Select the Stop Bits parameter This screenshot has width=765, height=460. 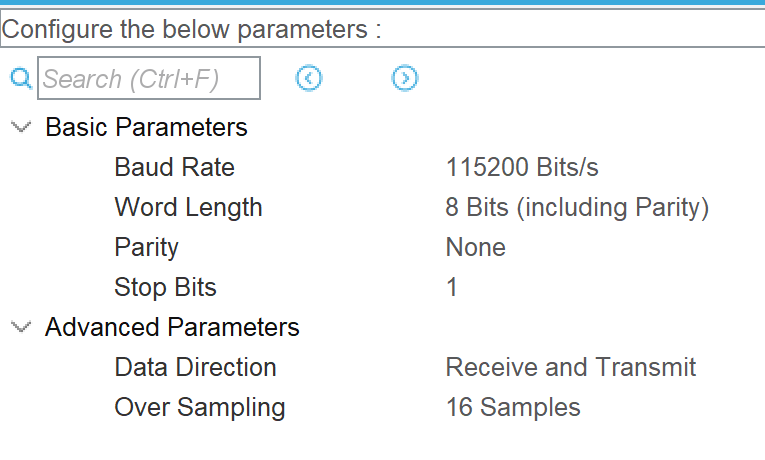pos(165,287)
